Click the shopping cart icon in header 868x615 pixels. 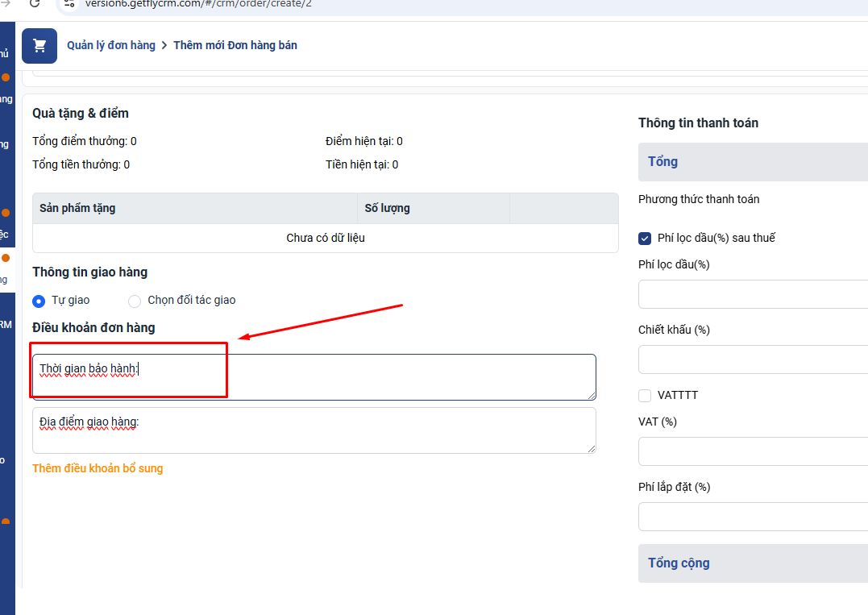(39, 46)
